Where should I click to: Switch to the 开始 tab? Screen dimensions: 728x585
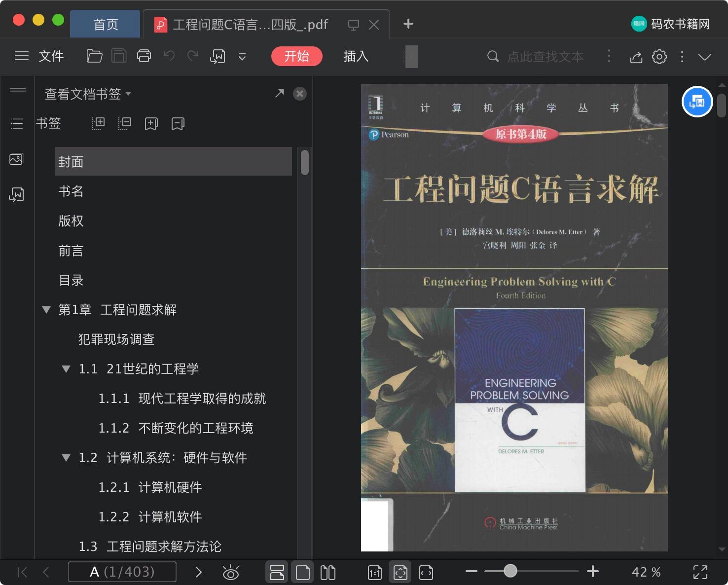[x=297, y=56]
